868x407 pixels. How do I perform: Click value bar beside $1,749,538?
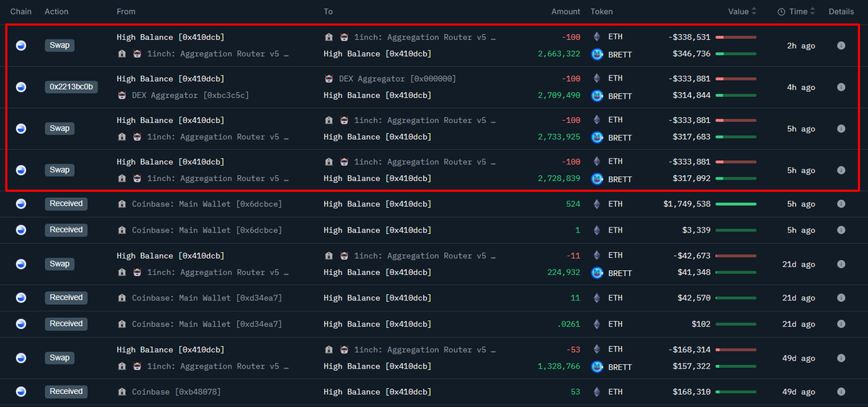pyautogui.click(x=736, y=204)
